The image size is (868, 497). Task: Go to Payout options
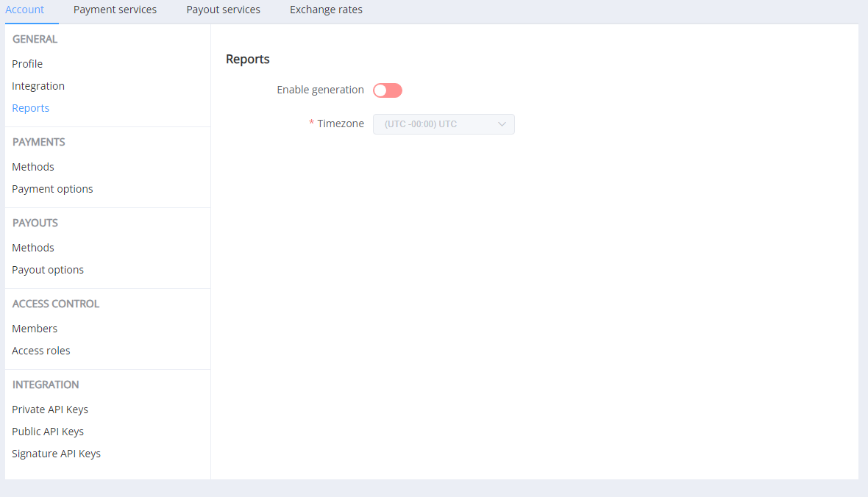click(x=48, y=270)
